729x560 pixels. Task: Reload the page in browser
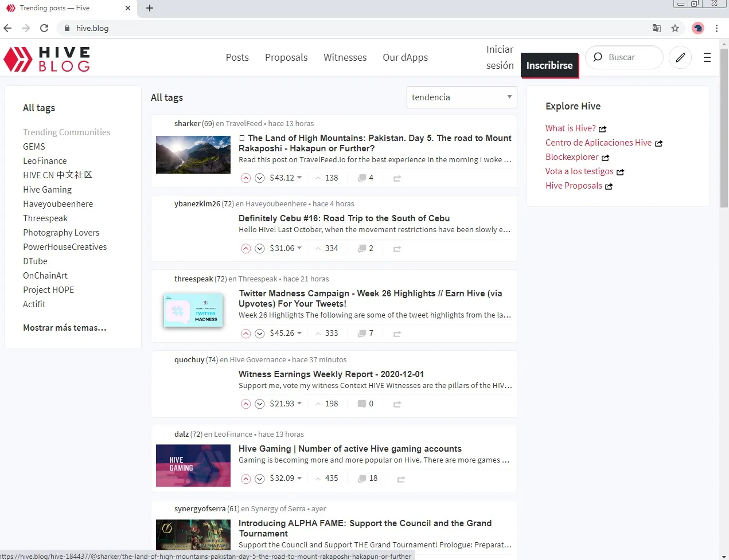pos(44,28)
